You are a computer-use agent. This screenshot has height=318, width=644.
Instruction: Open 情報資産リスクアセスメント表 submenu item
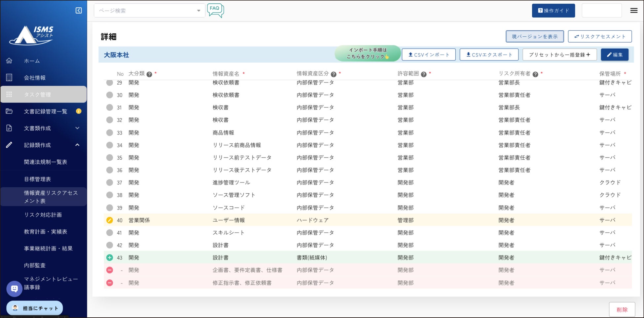coord(44,197)
